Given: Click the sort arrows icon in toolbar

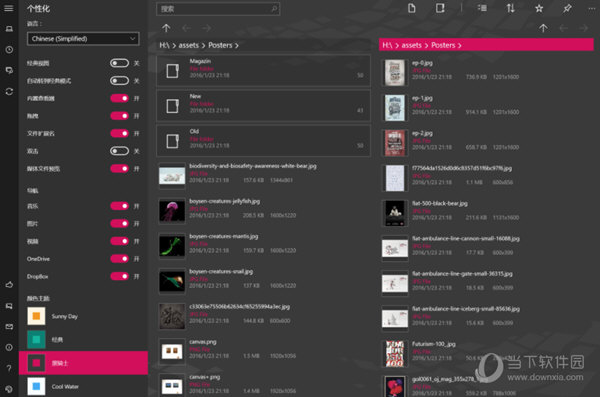Looking at the screenshot, I should pos(510,8).
